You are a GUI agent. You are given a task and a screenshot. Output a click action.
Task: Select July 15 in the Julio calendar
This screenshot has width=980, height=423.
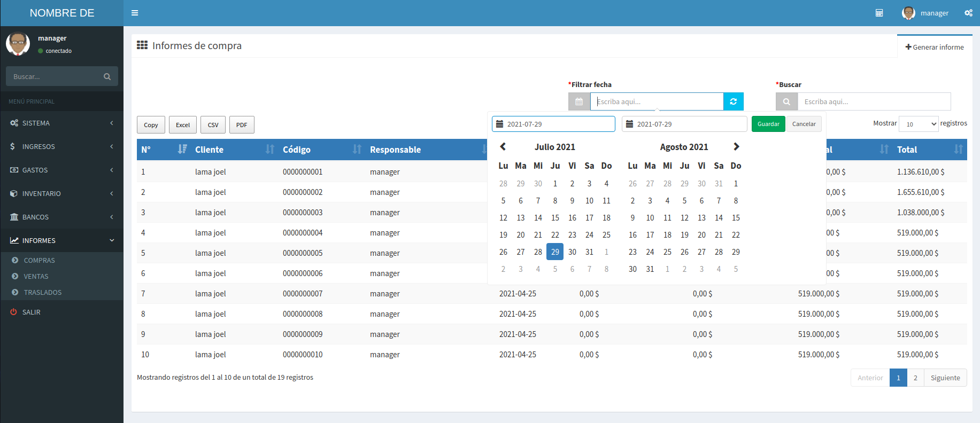click(555, 217)
